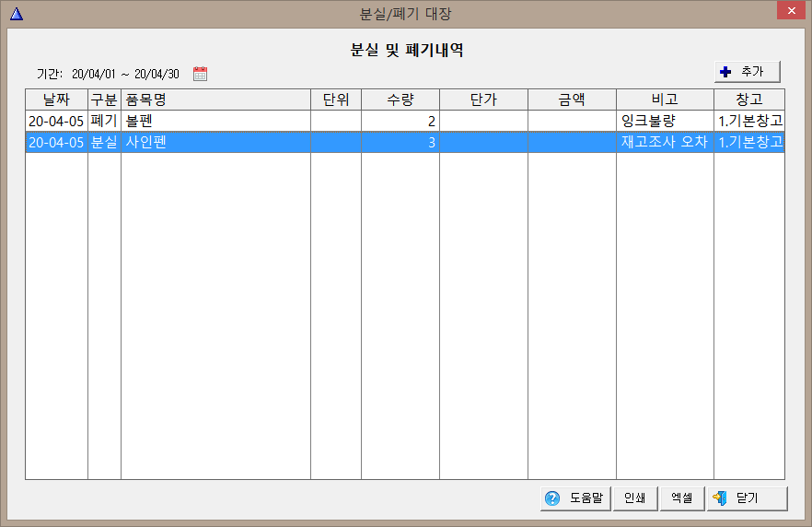Screen dimensions: 812x527
Task: Click the 단가 column header
Action: pyautogui.click(x=483, y=100)
